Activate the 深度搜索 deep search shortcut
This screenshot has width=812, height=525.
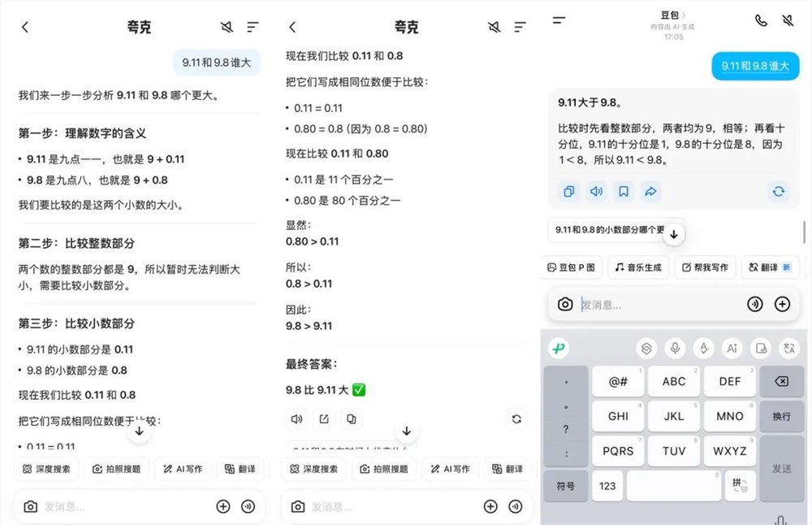[46, 469]
